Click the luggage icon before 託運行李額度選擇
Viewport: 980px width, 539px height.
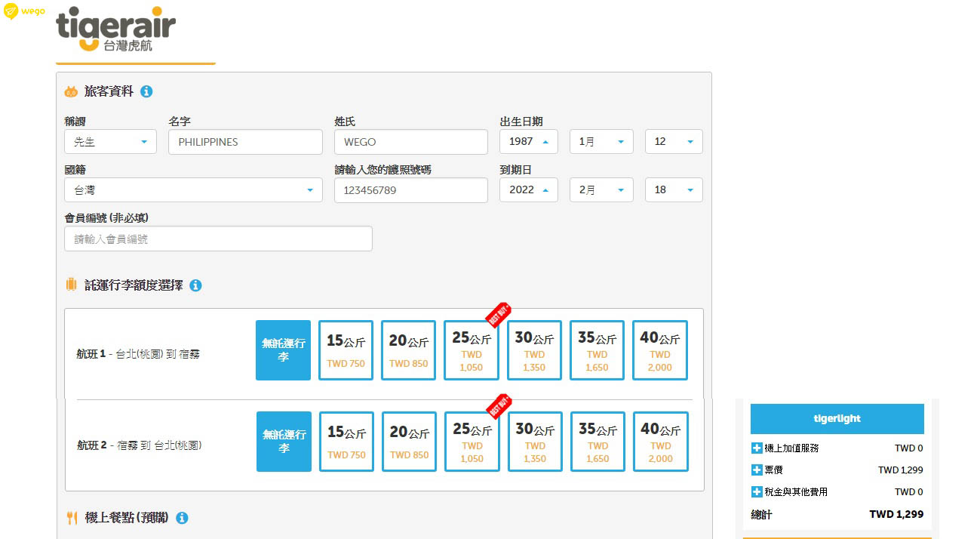71,285
